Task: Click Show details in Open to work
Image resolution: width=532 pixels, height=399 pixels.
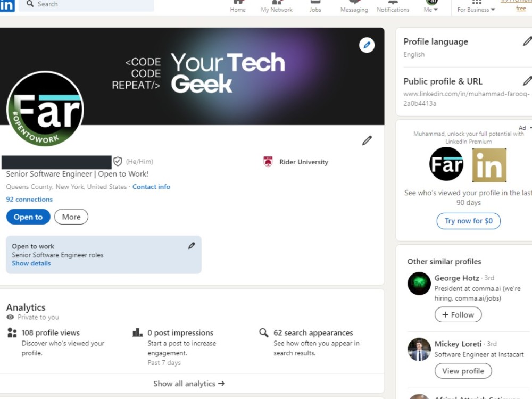Action: [31, 263]
